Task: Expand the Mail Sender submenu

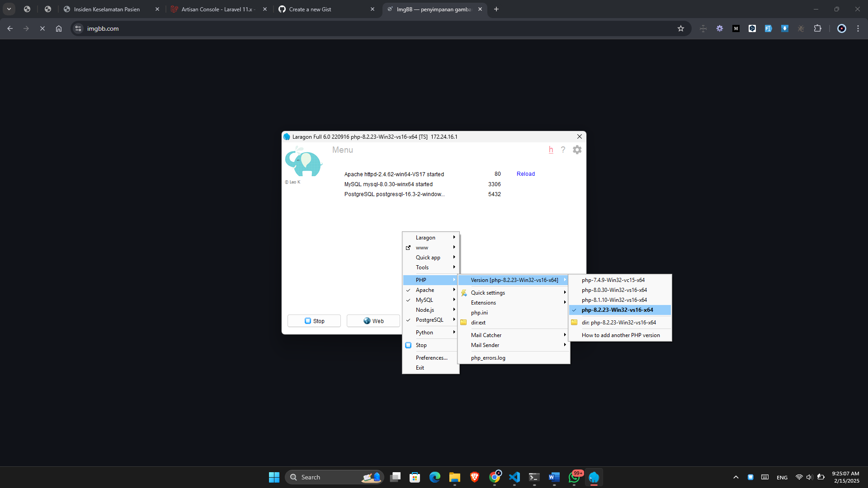Action: [x=514, y=345]
